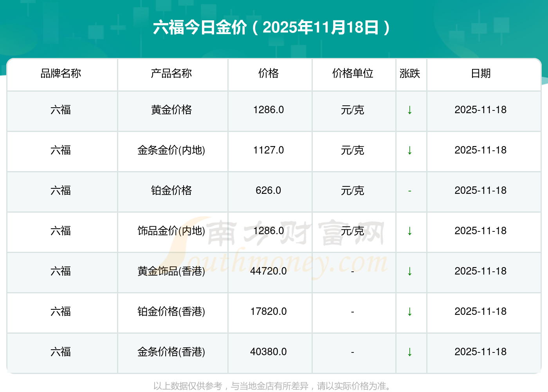The width and height of the screenshot is (548, 392).
Task: Click the 产品名称 column header
Action: click(171, 73)
